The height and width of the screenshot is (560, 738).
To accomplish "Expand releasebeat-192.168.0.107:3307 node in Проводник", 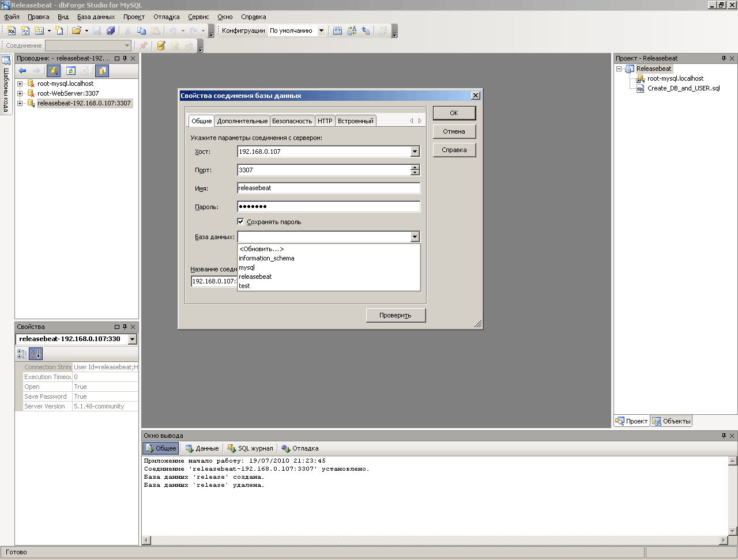I will click(20, 103).
